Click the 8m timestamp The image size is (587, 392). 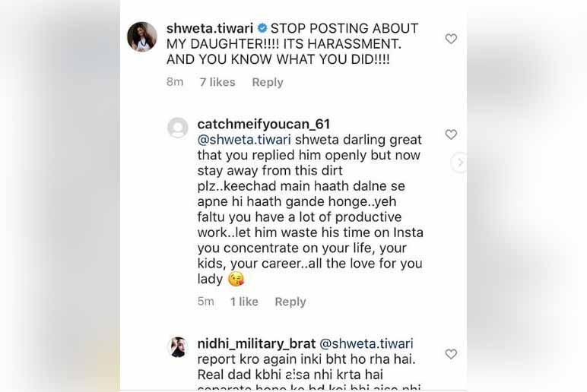[175, 82]
